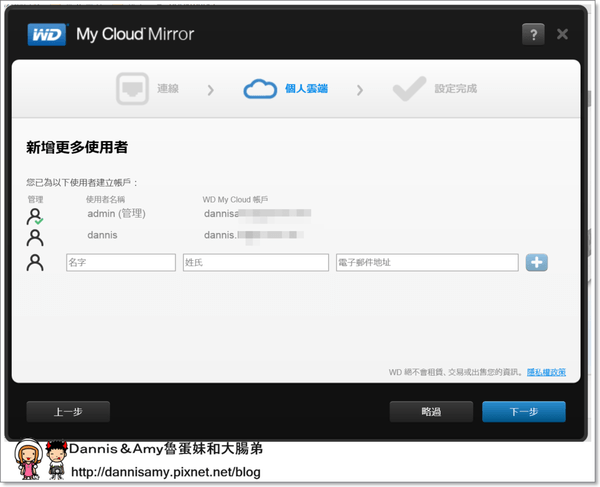
Task: Click the user icon beside the 名字 field
Action: tap(35, 262)
